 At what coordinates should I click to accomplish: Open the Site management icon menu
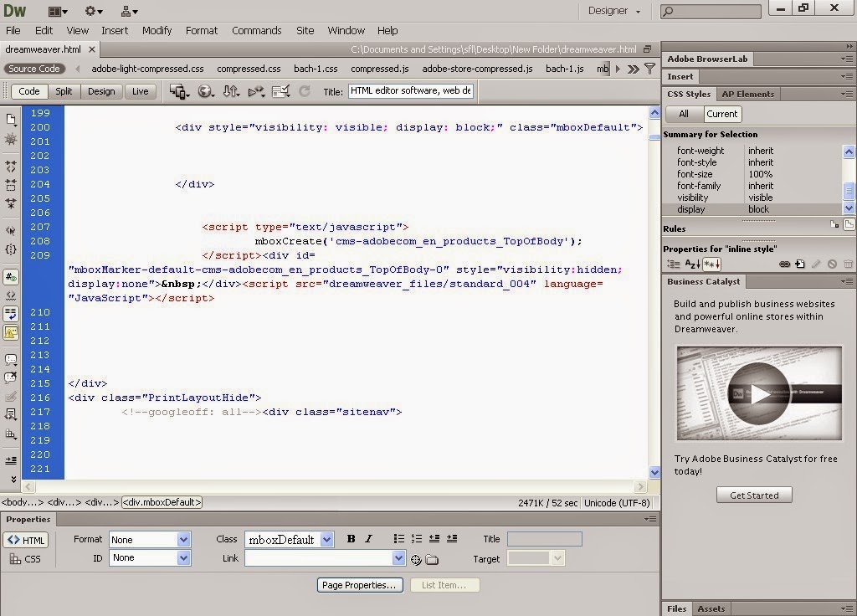point(129,11)
